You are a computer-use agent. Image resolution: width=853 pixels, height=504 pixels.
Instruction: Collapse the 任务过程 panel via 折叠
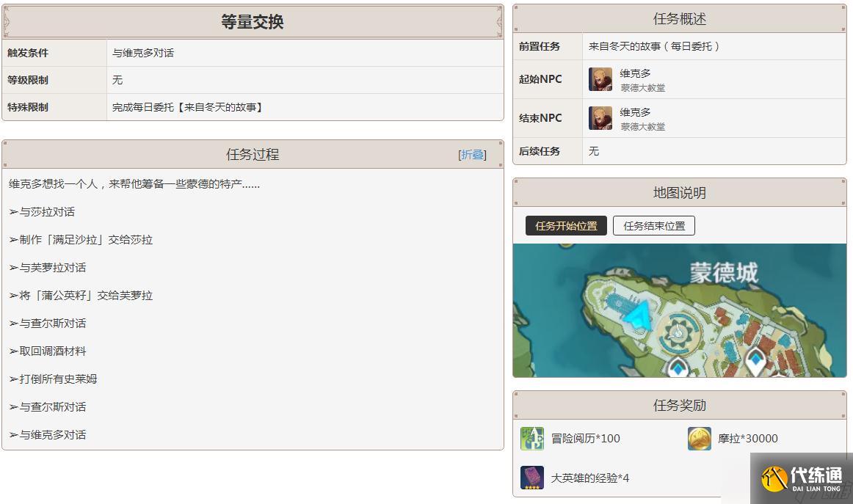click(x=472, y=155)
